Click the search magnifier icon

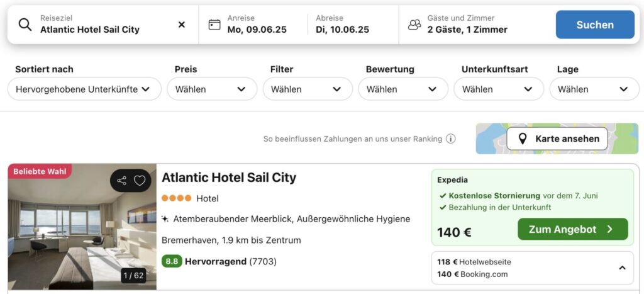coord(25,25)
